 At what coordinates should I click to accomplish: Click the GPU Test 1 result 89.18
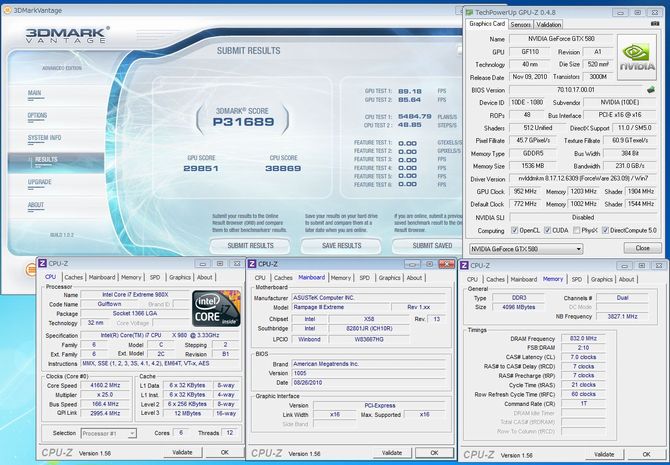[x=409, y=91]
